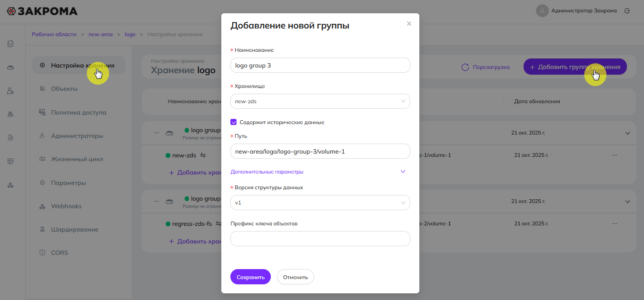Click the Префикс ключа объектов input field
The image size is (644, 300).
pos(320,239)
